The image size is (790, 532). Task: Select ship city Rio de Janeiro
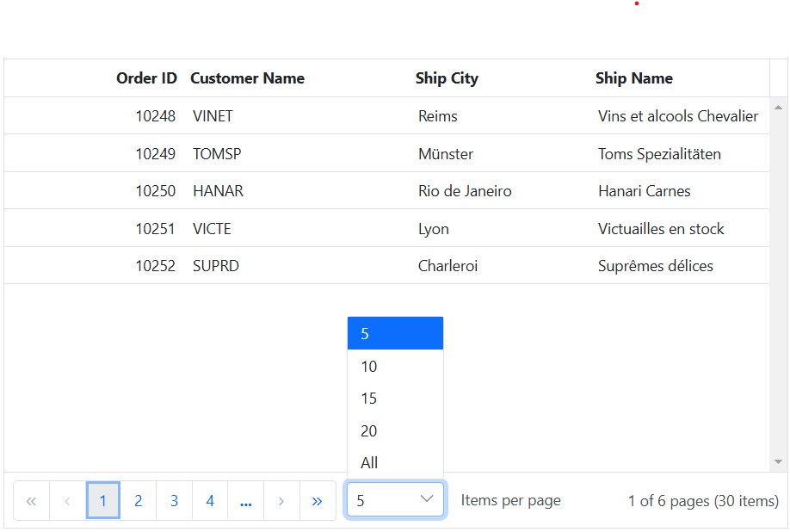pyautogui.click(x=465, y=191)
